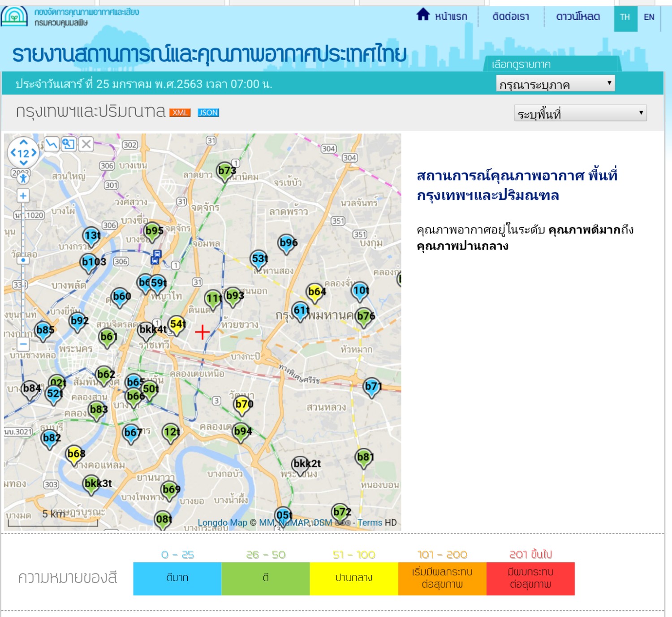Open the ดาวน์โหลด download menu item

[x=578, y=17]
